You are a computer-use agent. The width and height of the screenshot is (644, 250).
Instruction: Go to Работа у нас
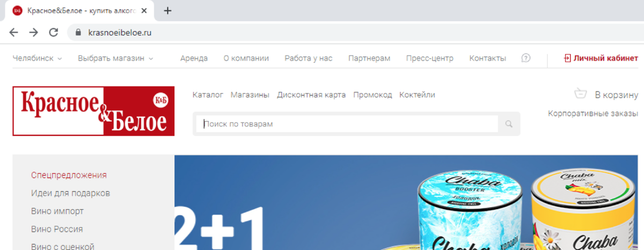click(x=309, y=58)
